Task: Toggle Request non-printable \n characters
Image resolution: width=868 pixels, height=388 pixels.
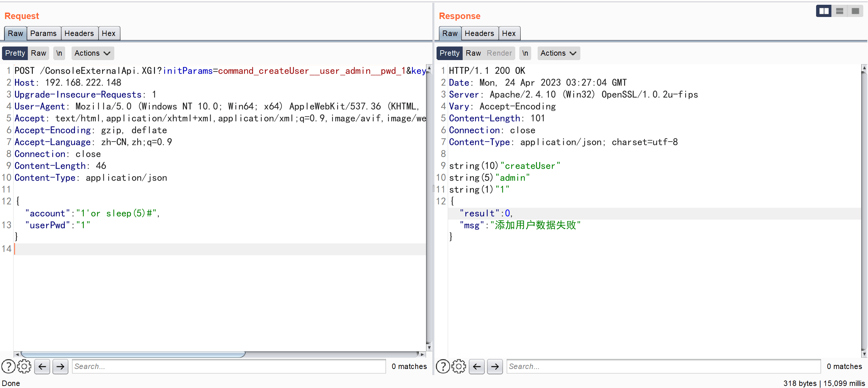Action: [x=59, y=53]
